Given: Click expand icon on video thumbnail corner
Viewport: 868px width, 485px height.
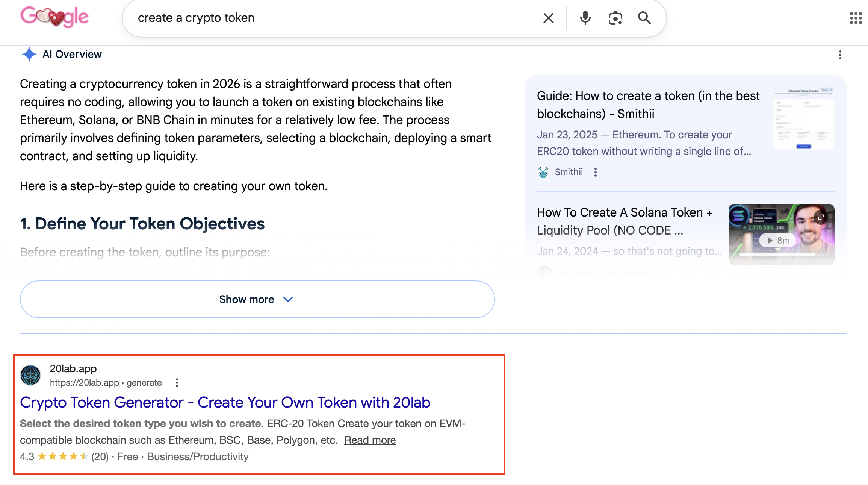Looking at the screenshot, I should click(821, 217).
